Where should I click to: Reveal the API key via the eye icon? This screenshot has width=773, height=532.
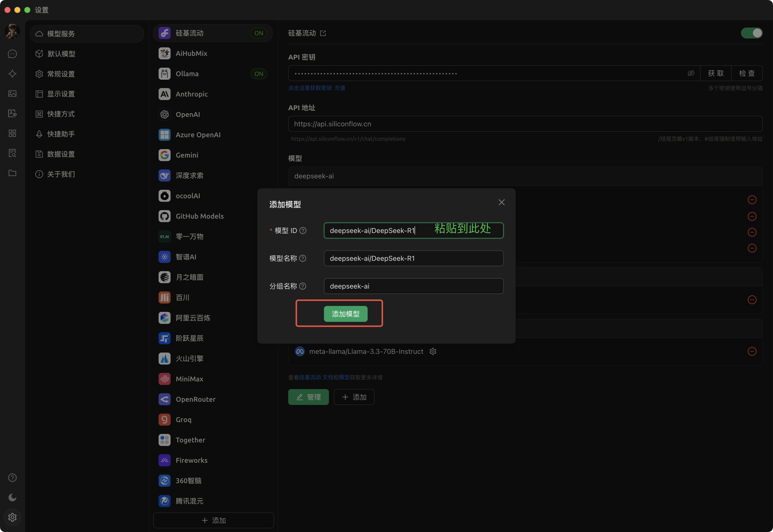click(691, 73)
